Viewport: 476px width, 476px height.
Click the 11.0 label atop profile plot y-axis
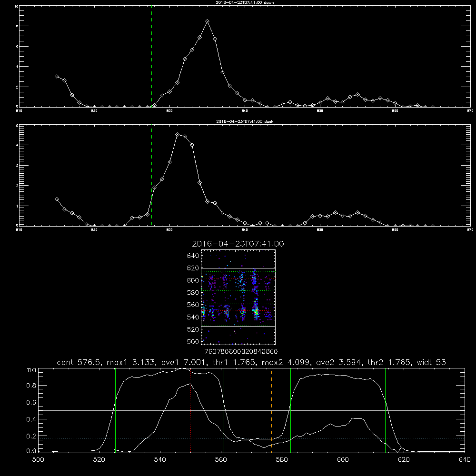pos(31,371)
